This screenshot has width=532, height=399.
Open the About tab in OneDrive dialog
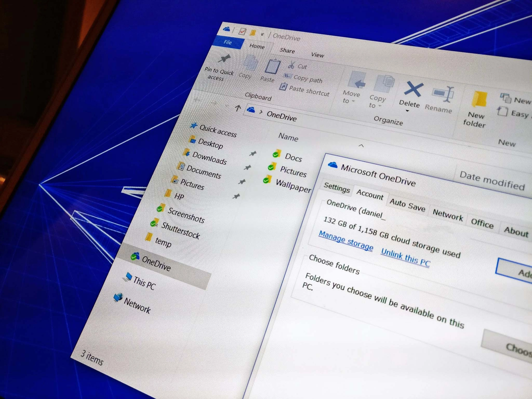pyautogui.click(x=516, y=232)
